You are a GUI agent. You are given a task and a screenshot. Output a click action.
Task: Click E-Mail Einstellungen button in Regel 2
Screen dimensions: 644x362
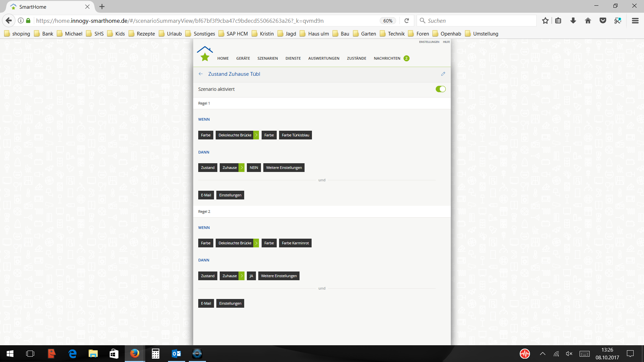230,303
